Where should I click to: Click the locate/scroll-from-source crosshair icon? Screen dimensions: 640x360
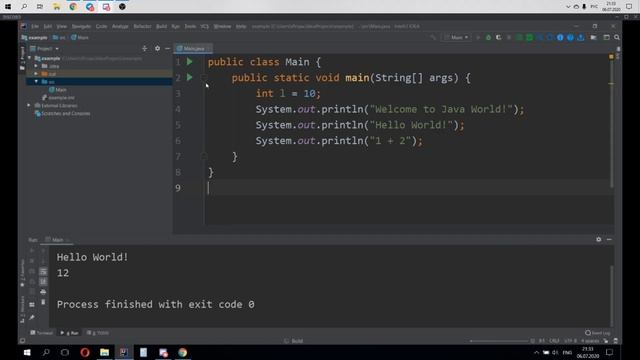coord(144,49)
